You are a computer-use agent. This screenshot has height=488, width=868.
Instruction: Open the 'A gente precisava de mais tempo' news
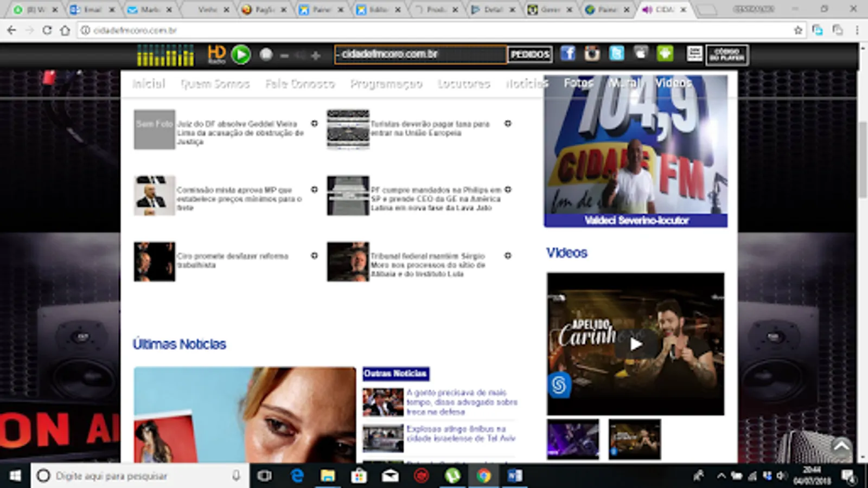[462, 402]
